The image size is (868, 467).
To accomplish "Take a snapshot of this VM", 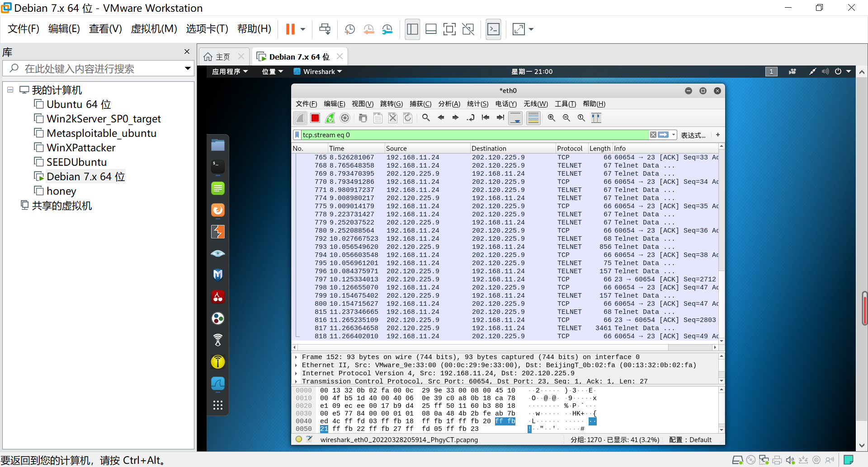I will pyautogui.click(x=349, y=29).
